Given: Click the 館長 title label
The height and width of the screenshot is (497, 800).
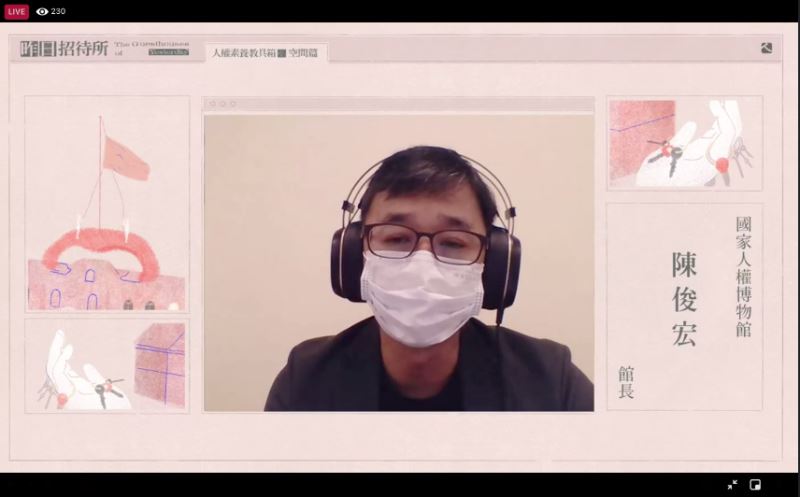Looking at the screenshot, I should pyautogui.click(x=626, y=382).
